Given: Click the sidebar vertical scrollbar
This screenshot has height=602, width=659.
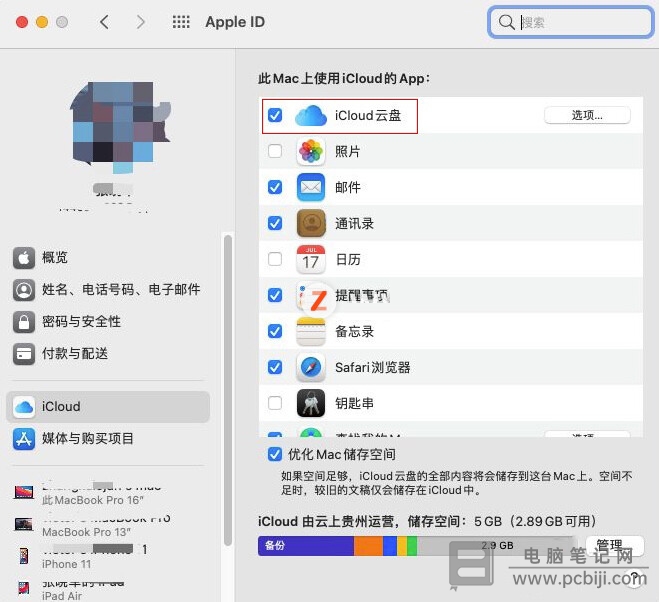Looking at the screenshot, I should point(228,390).
